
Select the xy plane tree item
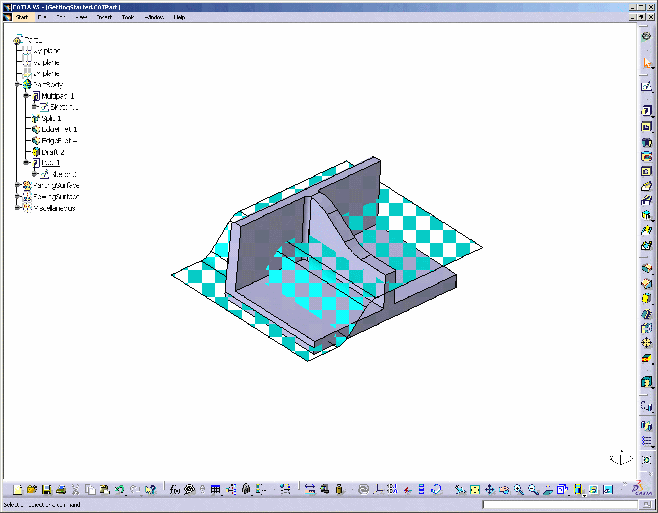click(47, 51)
